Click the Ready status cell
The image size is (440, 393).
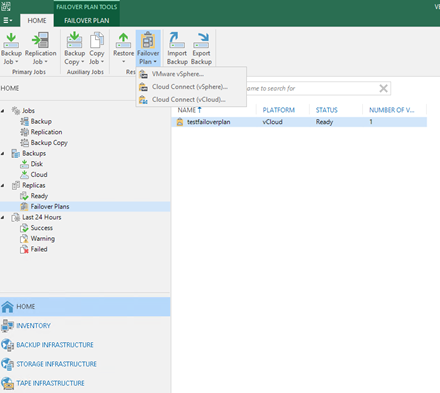(324, 122)
